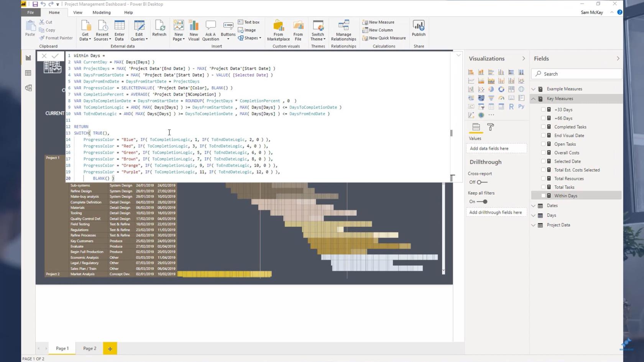Select the pie chart visual

click(491, 89)
